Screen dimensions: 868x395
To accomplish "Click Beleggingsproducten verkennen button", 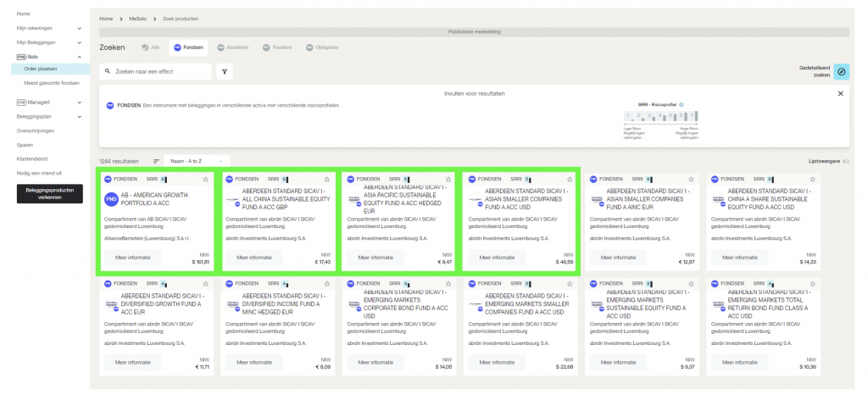I will [x=50, y=193].
